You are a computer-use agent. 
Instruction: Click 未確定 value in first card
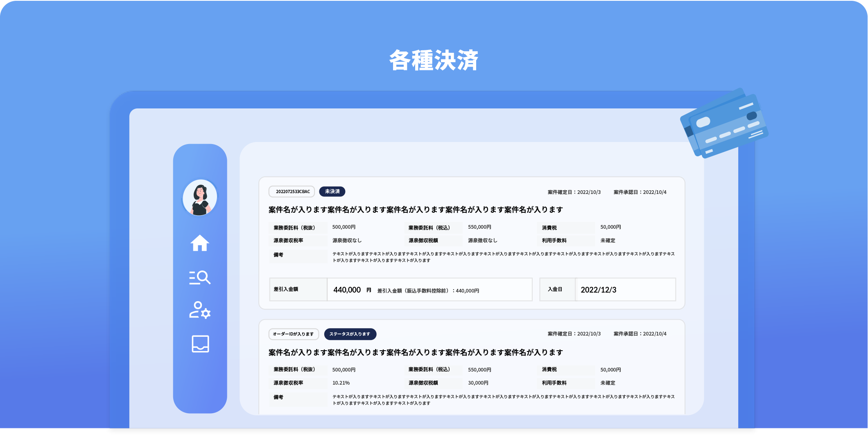point(608,241)
